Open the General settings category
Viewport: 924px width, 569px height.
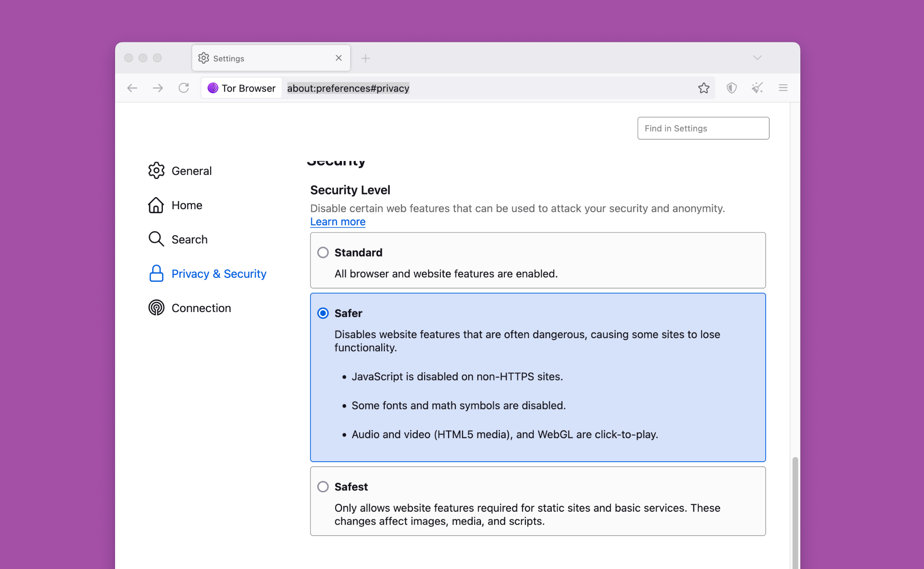click(x=191, y=171)
